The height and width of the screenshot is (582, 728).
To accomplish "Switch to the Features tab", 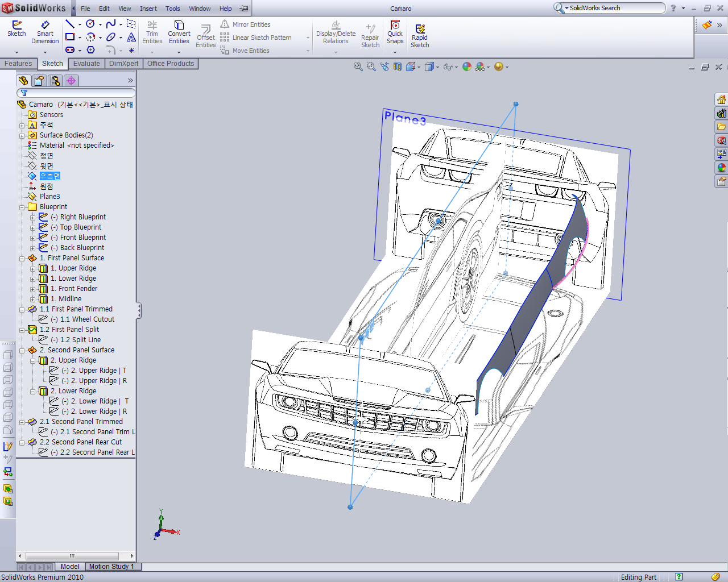I will pos(18,64).
